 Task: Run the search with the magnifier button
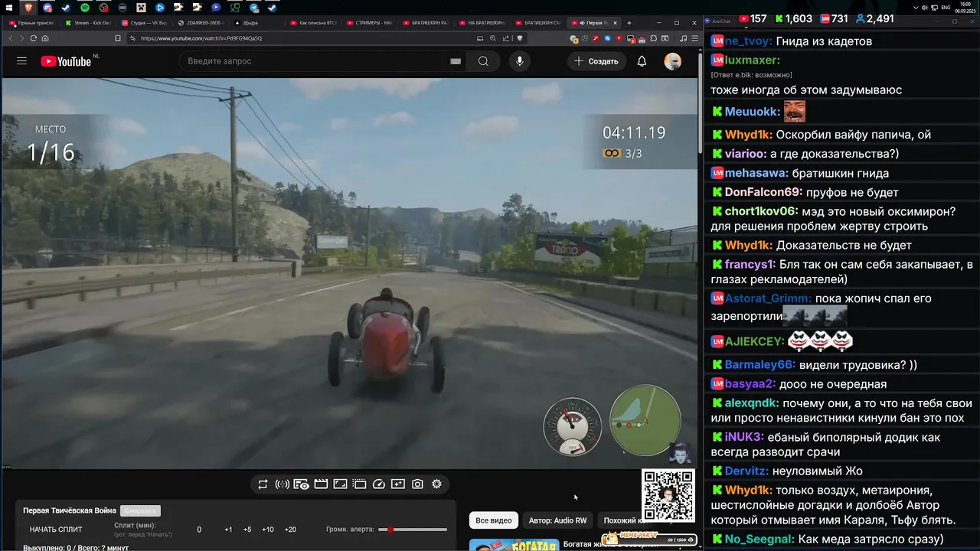click(483, 61)
